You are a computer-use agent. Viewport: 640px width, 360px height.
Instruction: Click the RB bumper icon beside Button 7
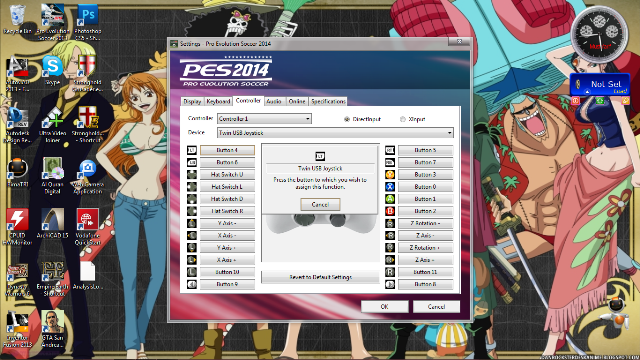point(390,162)
